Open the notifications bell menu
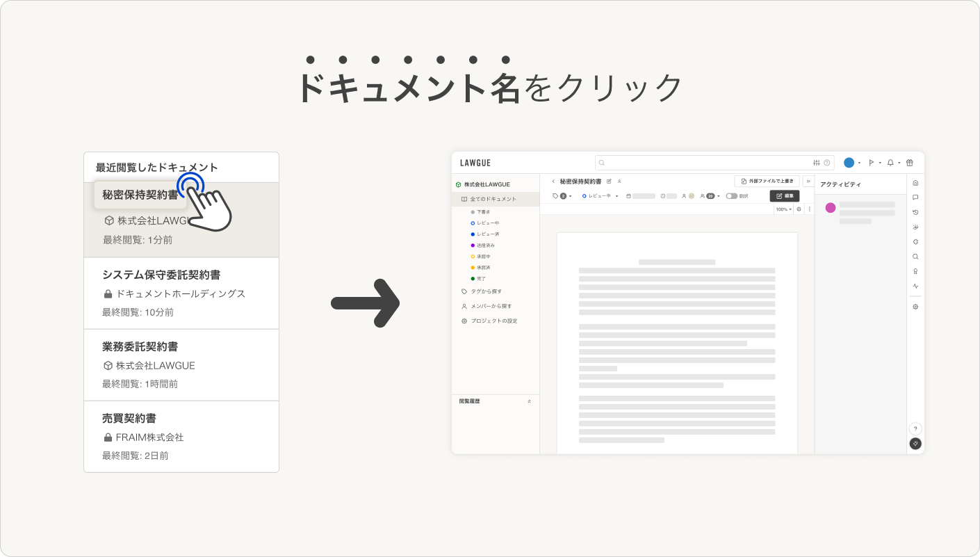This screenshot has height=557, width=980. [x=893, y=163]
